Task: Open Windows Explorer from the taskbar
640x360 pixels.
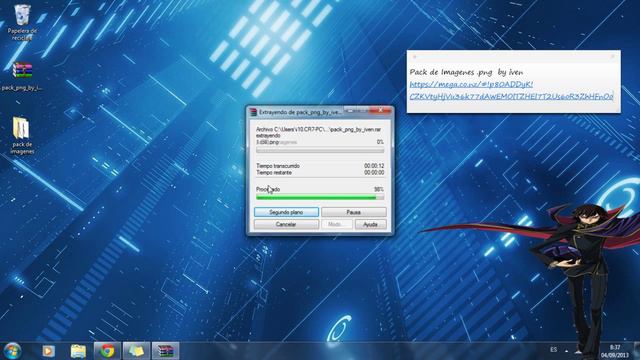Action: point(78,351)
